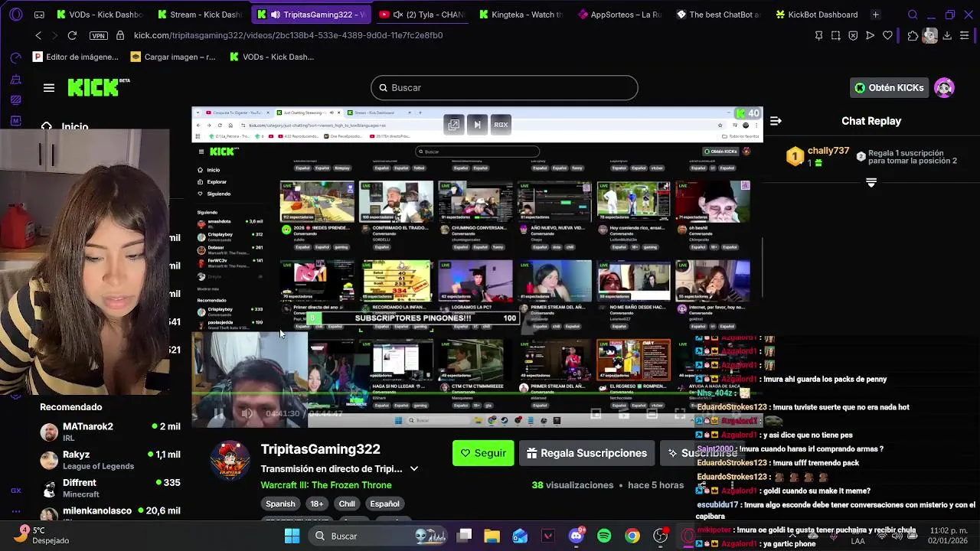980x551 pixels.
Task: Open Warcraft III: The Frozen Throne category
Action: pyautogui.click(x=326, y=485)
